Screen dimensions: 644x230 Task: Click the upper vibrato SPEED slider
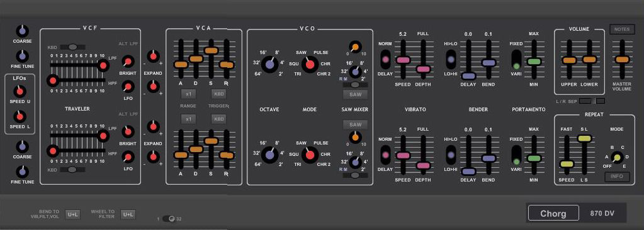point(403,60)
